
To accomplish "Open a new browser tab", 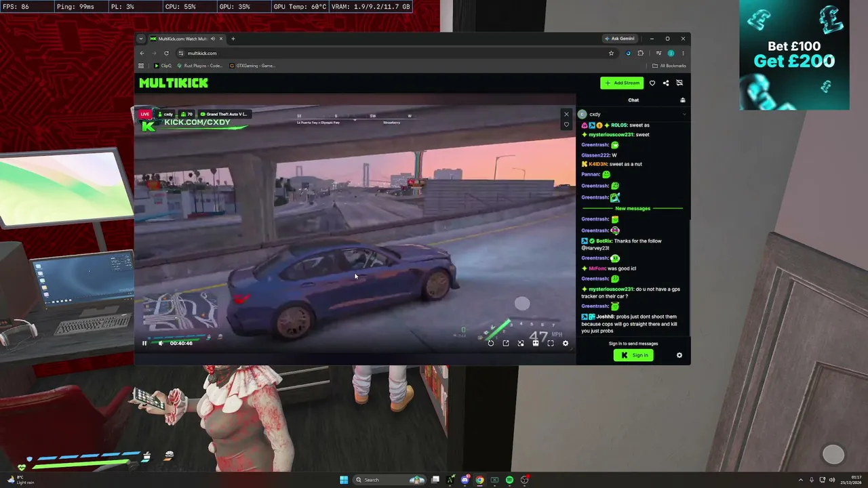I will 233,39.
